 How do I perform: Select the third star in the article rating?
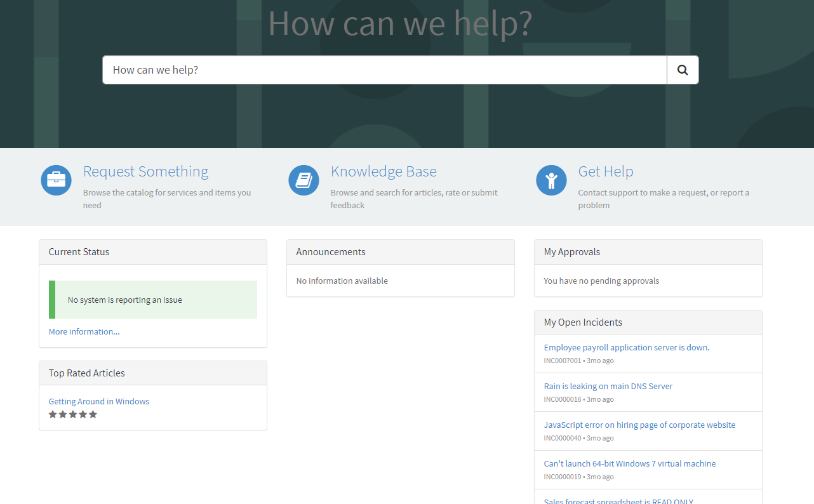point(73,414)
